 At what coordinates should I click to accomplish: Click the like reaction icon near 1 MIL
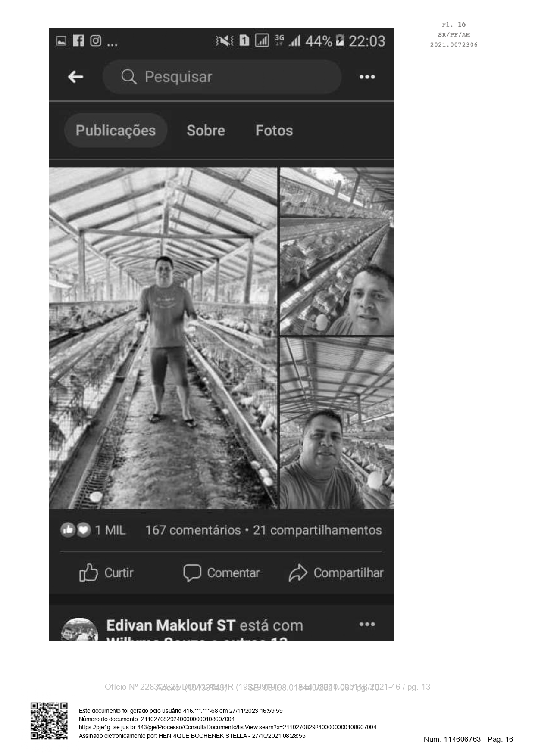pos(68,530)
